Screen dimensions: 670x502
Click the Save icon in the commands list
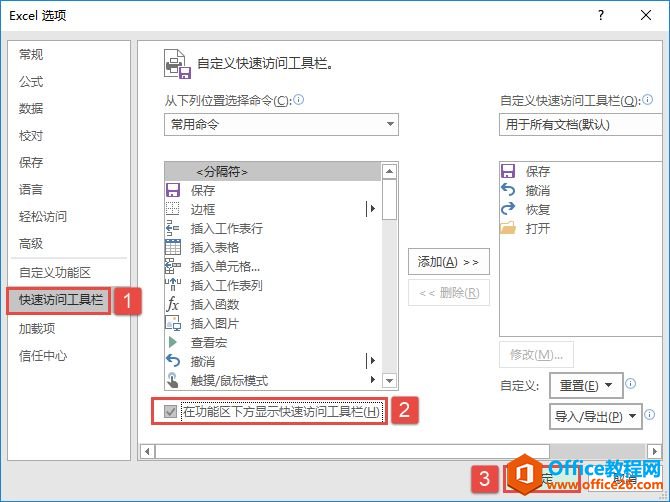tap(173, 190)
